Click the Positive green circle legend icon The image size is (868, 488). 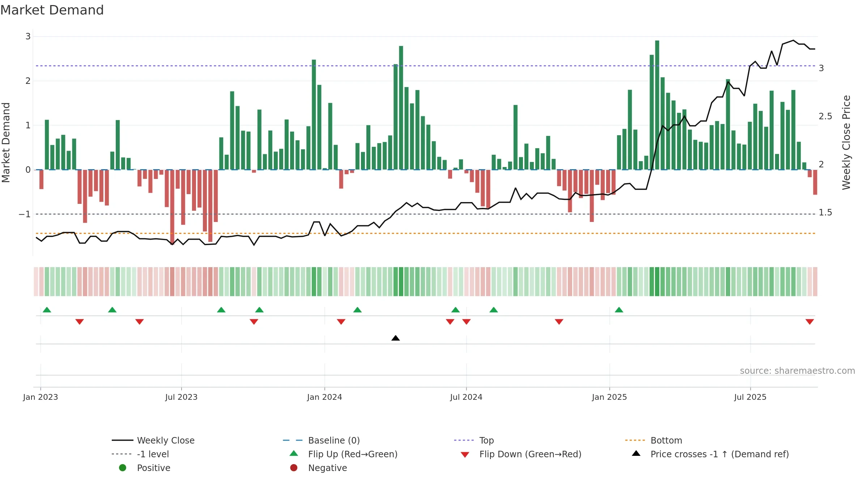(123, 468)
